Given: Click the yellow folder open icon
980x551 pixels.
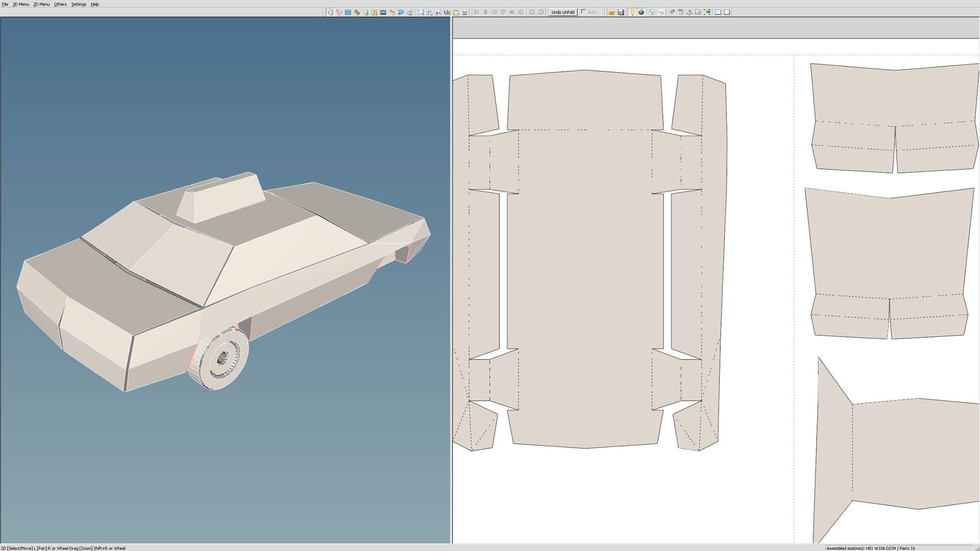Looking at the screenshot, I should [x=612, y=12].
